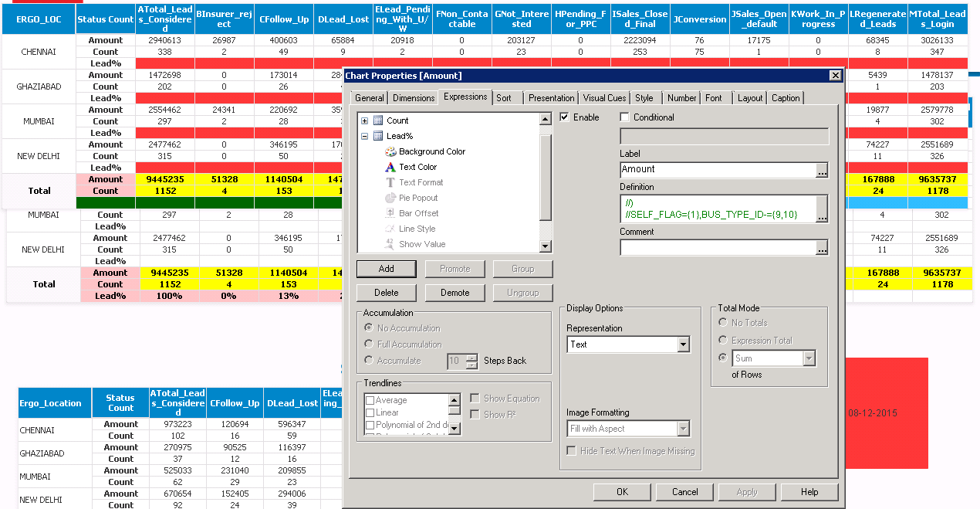Open the Font tab
The width and height of the screenshot is (980, 509).
(714, 98)
